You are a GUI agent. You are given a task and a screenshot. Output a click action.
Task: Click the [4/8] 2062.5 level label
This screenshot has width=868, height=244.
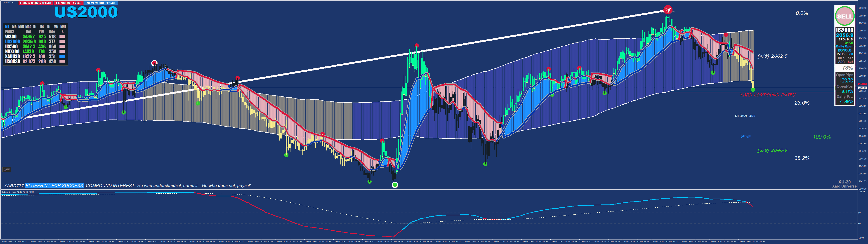pos(772,56)
